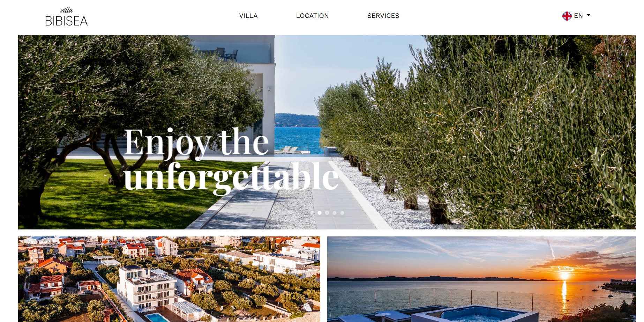Click the olive tree hero slider image
The height and width of the screenshot is (322, 644).
[x=327, y=132]
